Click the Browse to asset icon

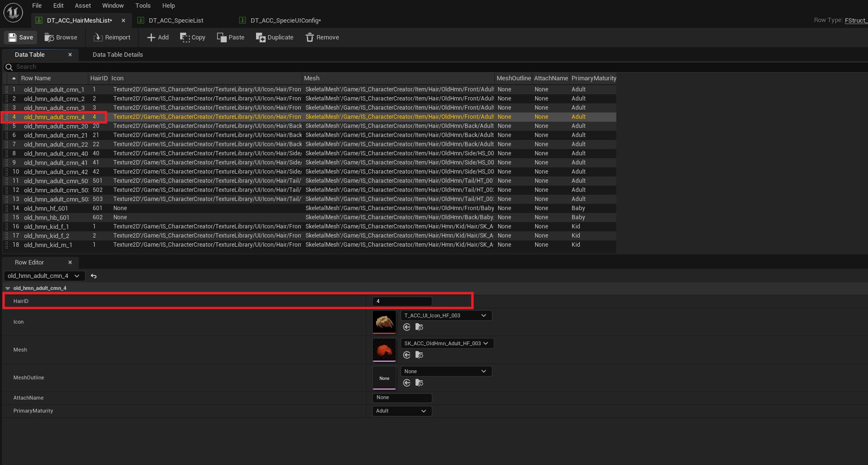click(49, 38)
